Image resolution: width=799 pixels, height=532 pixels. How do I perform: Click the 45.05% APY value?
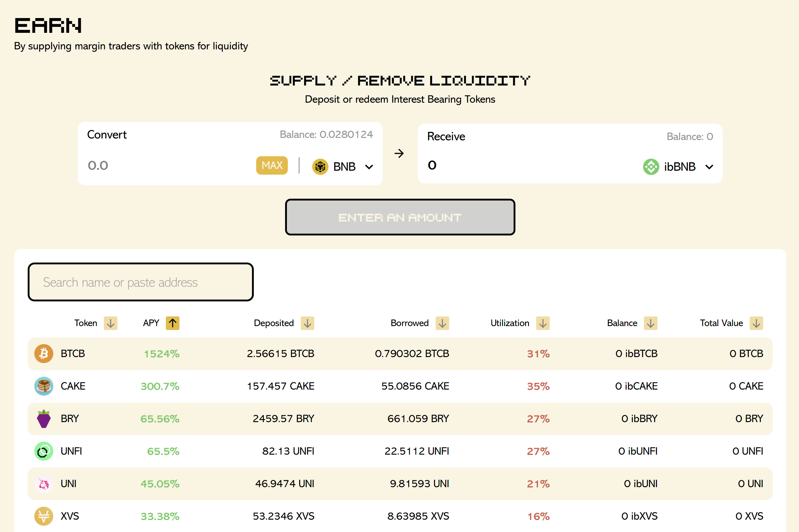160,484
